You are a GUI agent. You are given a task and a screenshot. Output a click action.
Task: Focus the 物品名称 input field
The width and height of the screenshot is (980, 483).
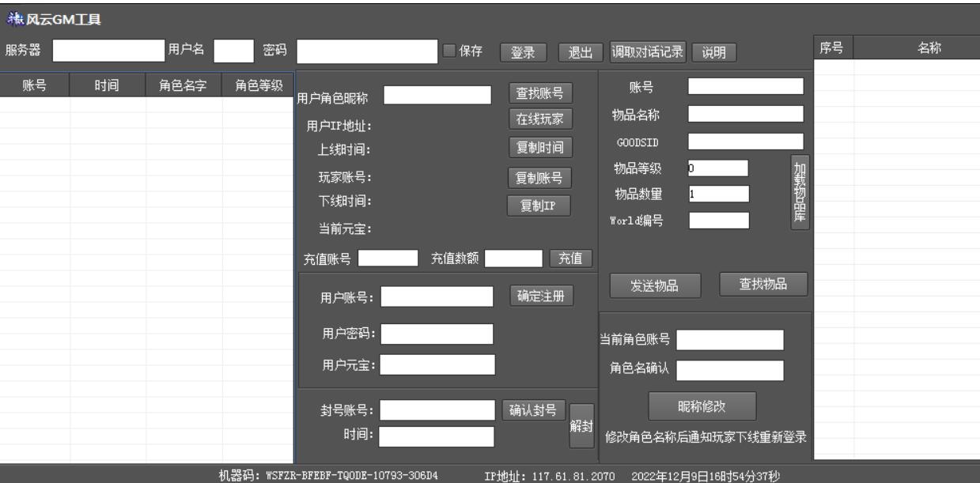746,114
